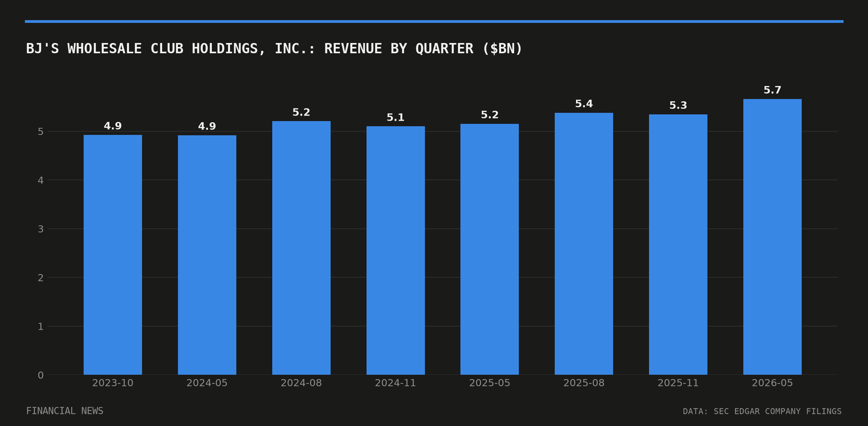Screen dimensions: 868x426
Task: Click the FINANCIAL NEWS footer text
Action: click(65, 411)
